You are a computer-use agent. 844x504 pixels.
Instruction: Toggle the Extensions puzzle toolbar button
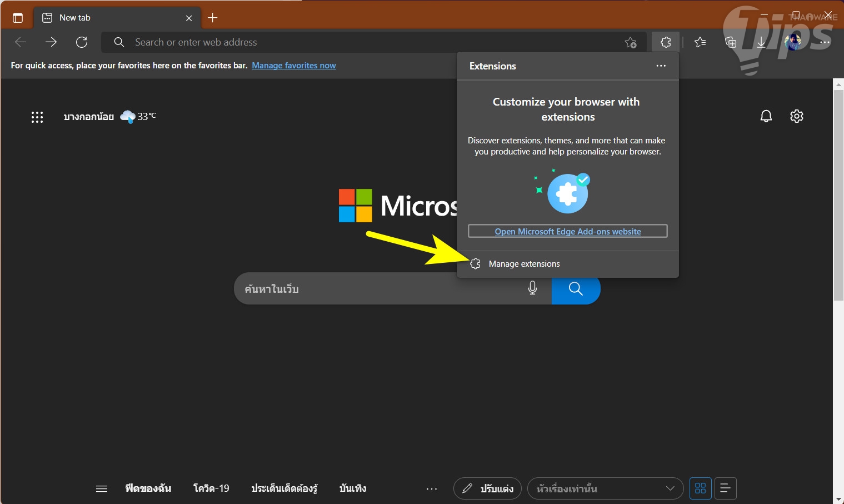pyautogui.click(x=666, y=42)
